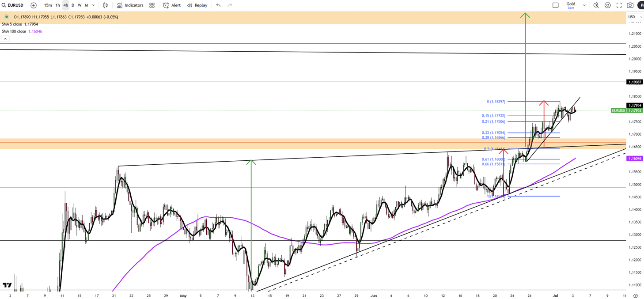The width and height of the screenshot is (644, 299).
Task: Create a new Alert
Action: click(172, 5)
